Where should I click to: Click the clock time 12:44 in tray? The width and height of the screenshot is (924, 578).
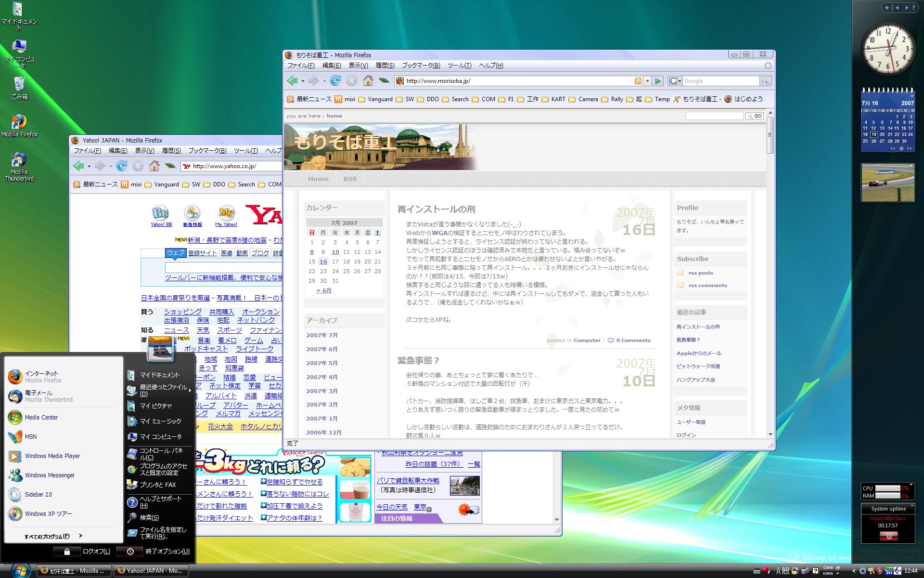(911, 571)
